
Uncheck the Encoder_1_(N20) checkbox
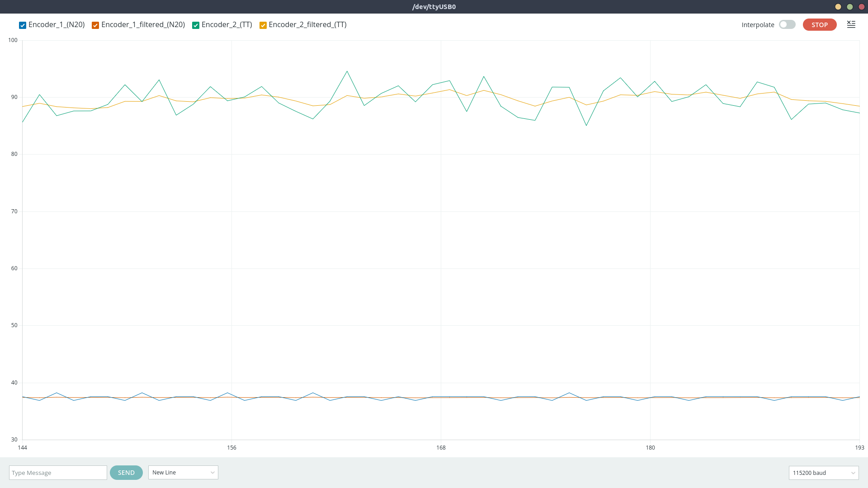23,25
